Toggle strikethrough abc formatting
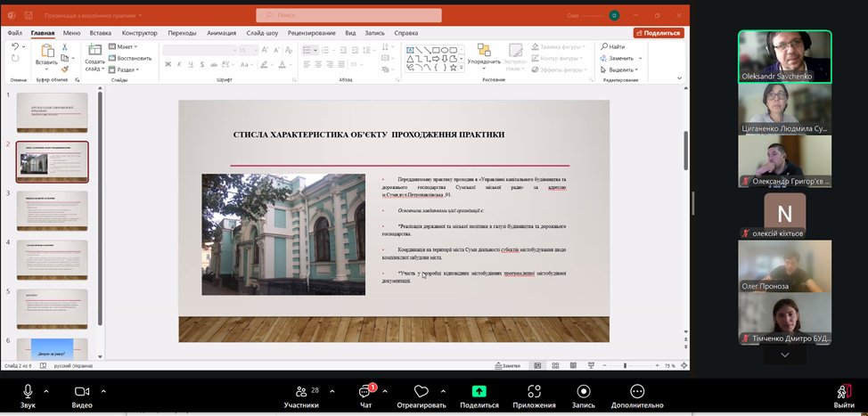Viewport: 868px width, 416px height. click(x=214, y=65)
